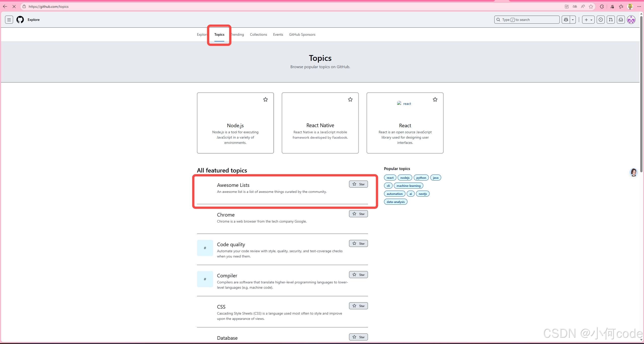
Task: Open the GitHub hamburger navigation menu
Action: tap(9, 20)
